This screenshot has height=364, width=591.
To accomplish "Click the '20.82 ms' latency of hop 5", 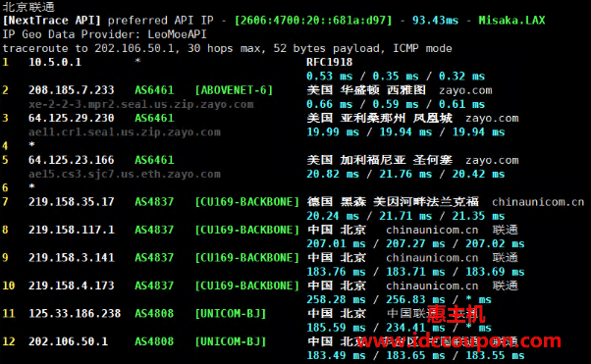I will (x=333, y=174).
